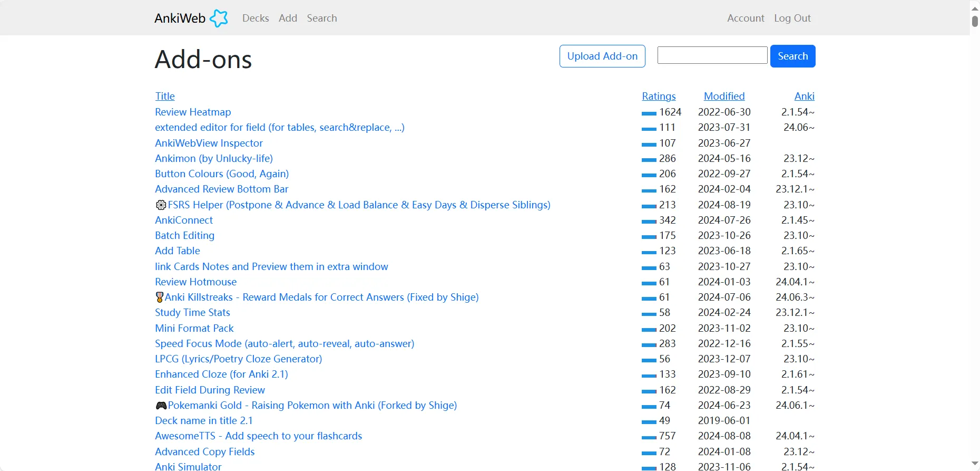Open LPCG Lyrics/Poetry Cloze Generator add-on
This screenshot has width=980, height=471.
238,359
